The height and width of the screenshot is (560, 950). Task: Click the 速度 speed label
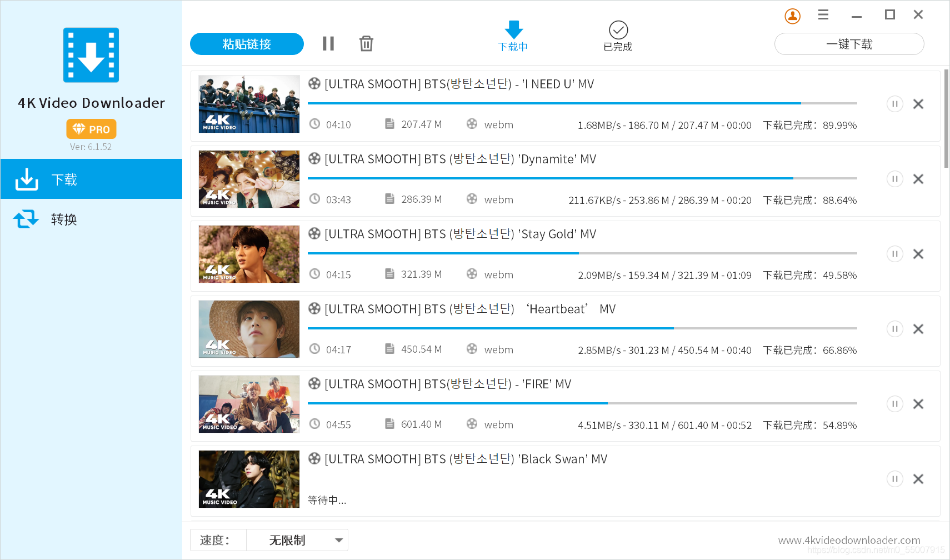[x=214, y=540]
